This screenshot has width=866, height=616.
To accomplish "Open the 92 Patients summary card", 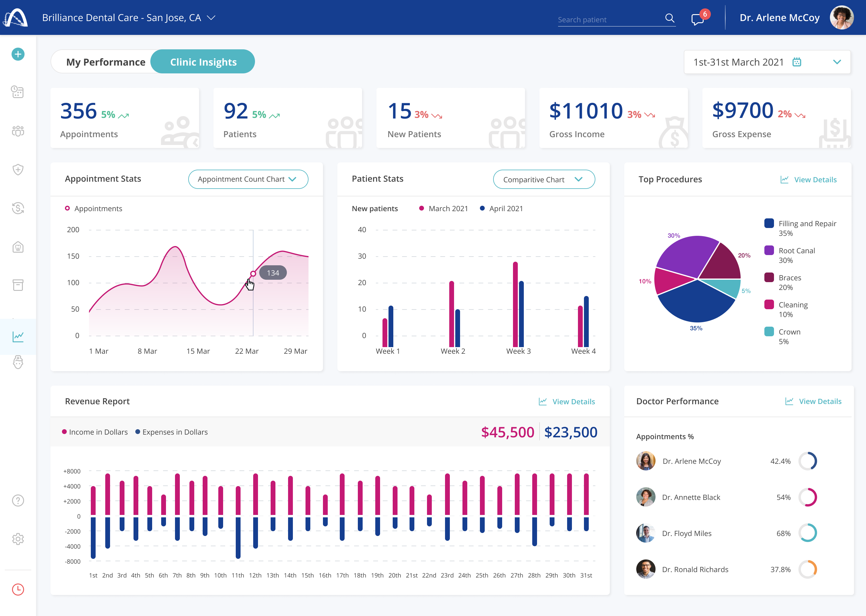I will (x=288, y=118).
